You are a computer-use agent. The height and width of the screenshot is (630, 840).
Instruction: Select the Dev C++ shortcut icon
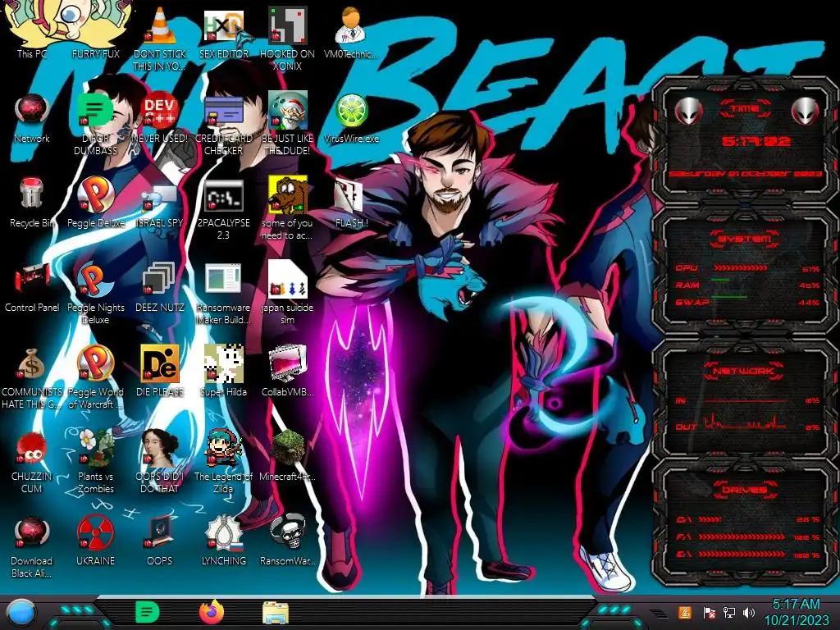click(x=160, y=110)
